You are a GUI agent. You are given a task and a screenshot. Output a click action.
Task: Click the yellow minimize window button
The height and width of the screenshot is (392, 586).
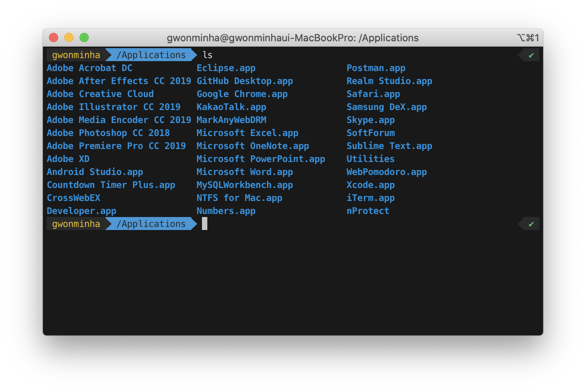(69, 37)
